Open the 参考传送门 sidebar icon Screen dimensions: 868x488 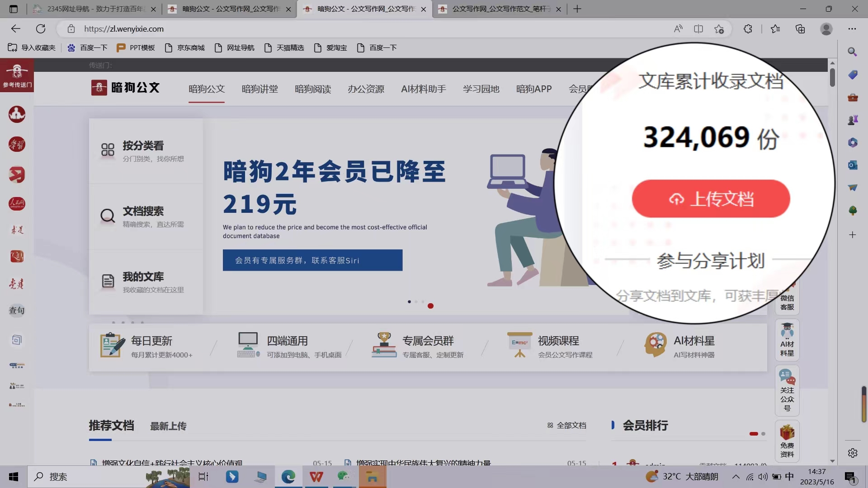coord(17,75)
